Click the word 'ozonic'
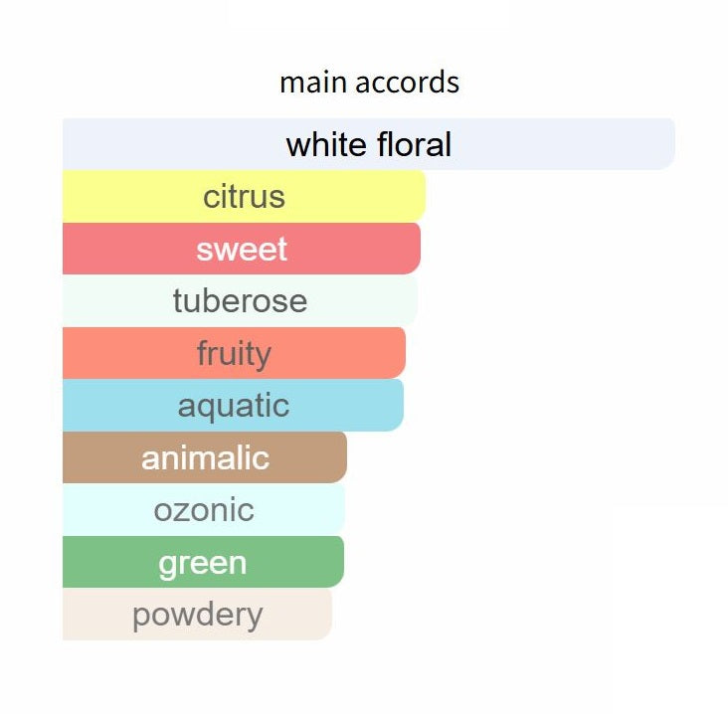Image resolution: width=728 pixels, height=714 pixels. point(204,510)
